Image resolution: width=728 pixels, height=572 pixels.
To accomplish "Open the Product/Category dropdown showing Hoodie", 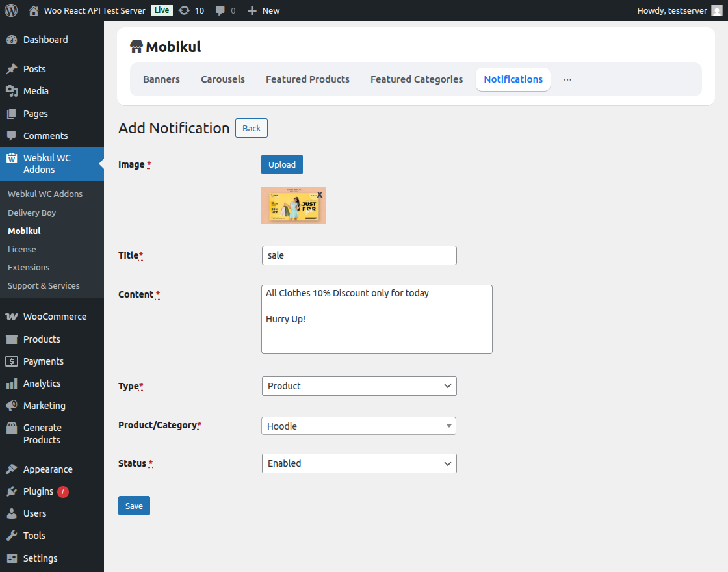I will click(x=359, y=426).
